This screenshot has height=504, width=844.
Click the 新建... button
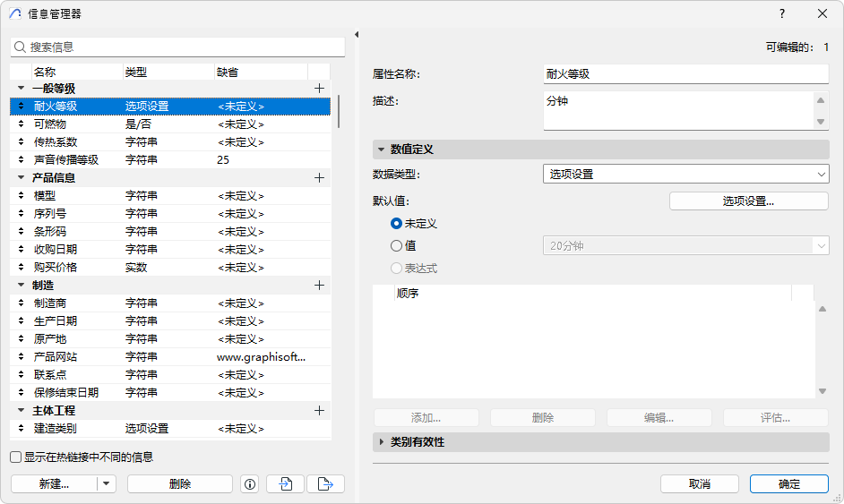[x=54, y=484]
